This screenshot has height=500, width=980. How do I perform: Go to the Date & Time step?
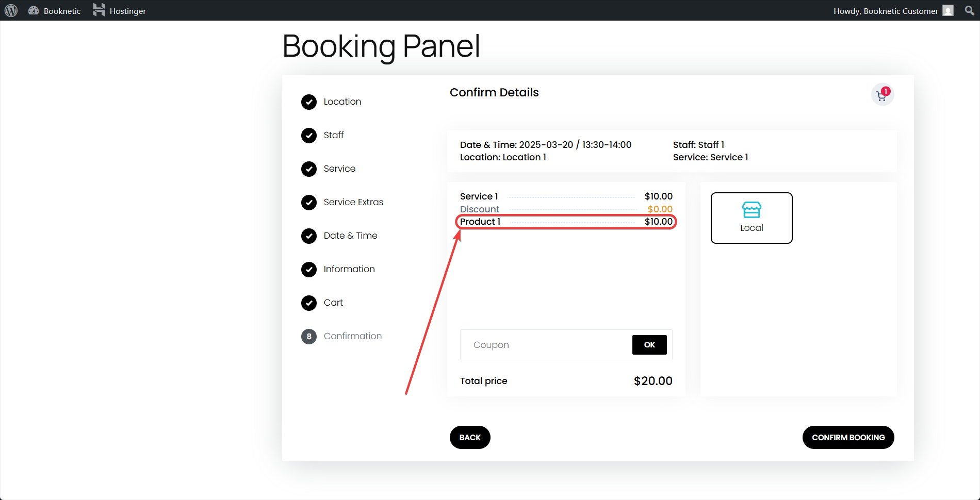click(x=350, y=236)
